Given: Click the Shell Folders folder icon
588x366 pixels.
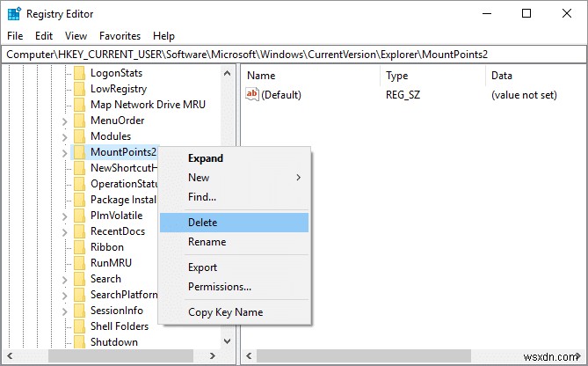Looking at the screenshot, I should (x=79, y=326).
